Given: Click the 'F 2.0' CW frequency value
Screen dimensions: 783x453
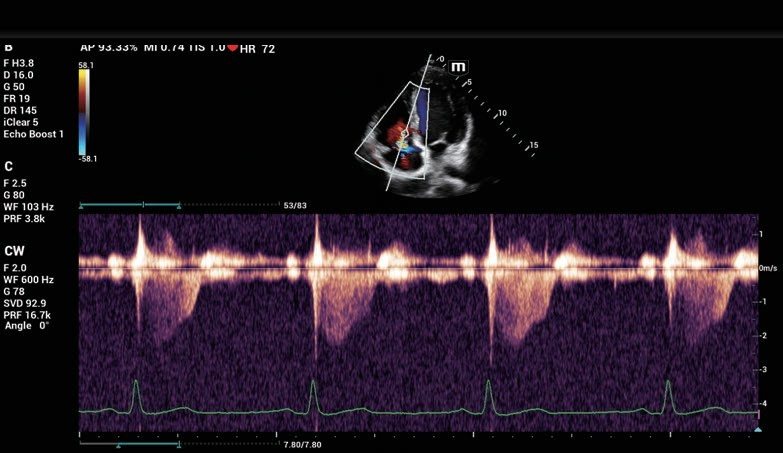Looking at the screenshot, I should (x=15, y=268).
